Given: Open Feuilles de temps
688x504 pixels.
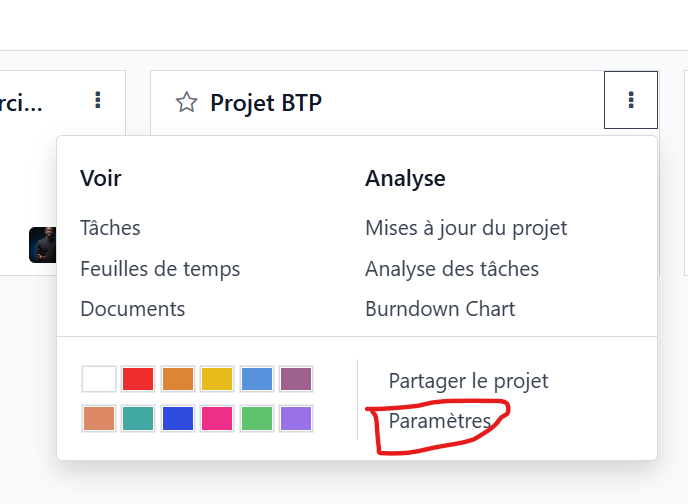Looking at the screenshot, I should coord(160,268).
